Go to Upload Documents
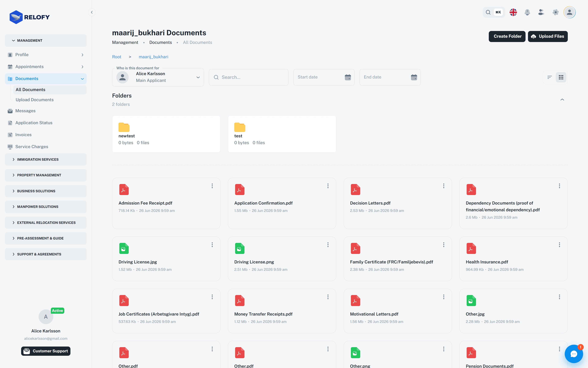Image resolution: width=588 pixels, height=368 pixels. tap(50, 100)
